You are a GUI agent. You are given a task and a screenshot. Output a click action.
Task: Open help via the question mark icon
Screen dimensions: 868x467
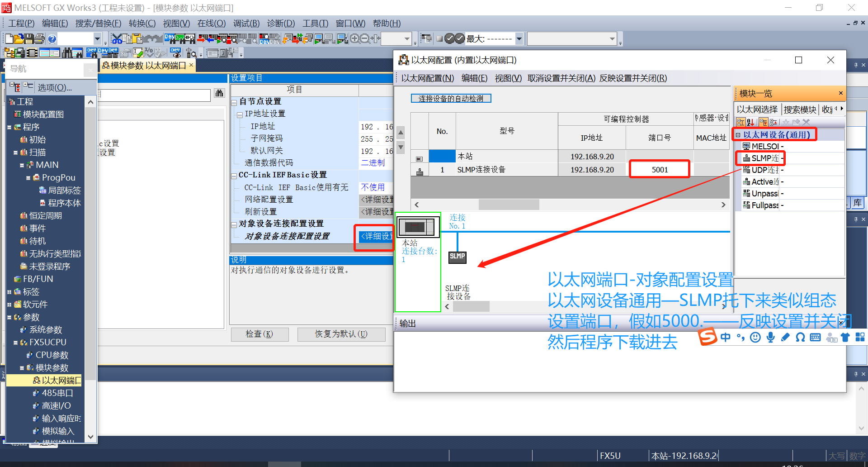coord(52,38)
